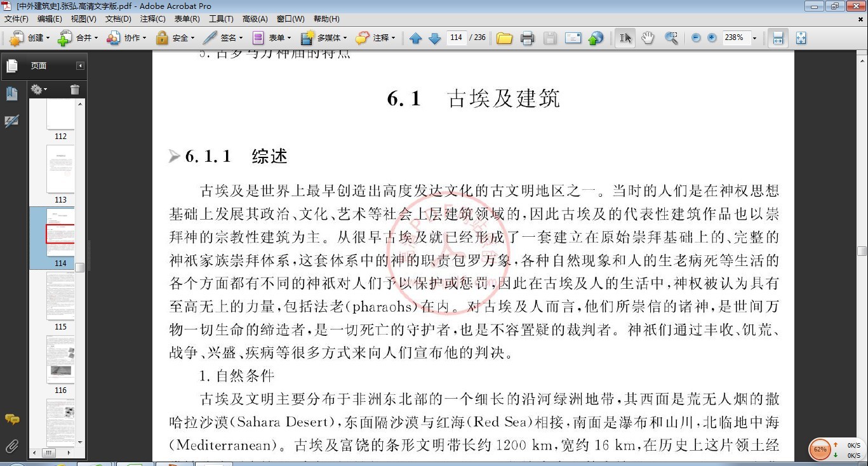
Task: Open the 窗口(W) menu
Action: tap(290, 19)
